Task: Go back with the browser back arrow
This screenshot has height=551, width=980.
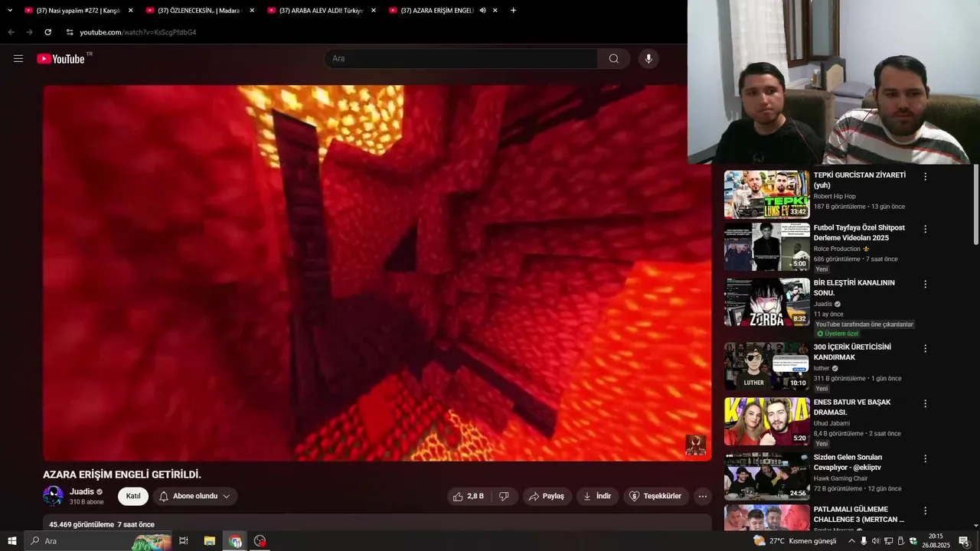Action: click(x=11, y=32)
